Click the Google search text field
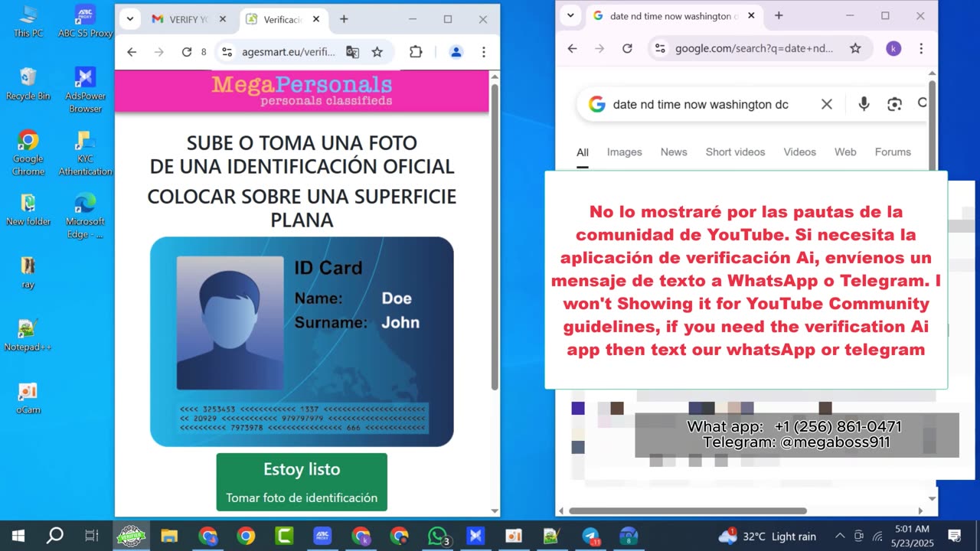The width and height of the screenshot is (980, 551). [x=701, y=104]
